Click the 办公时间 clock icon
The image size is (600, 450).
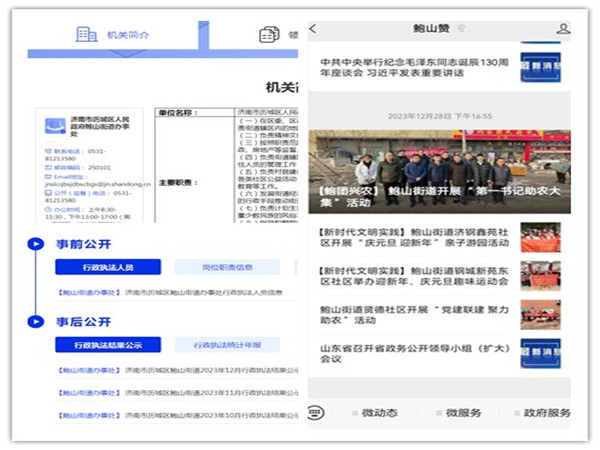tap(48, 209)
